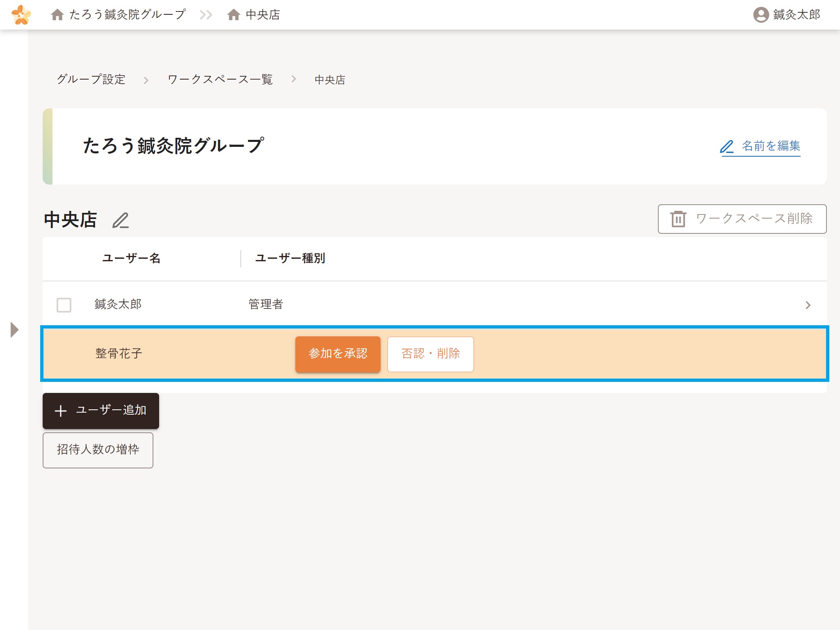Image resolution: width=840 pixels, height=630 pixels.
Task: Click the flower app logo
Action: pyautogui.click(x=21, y=15)
